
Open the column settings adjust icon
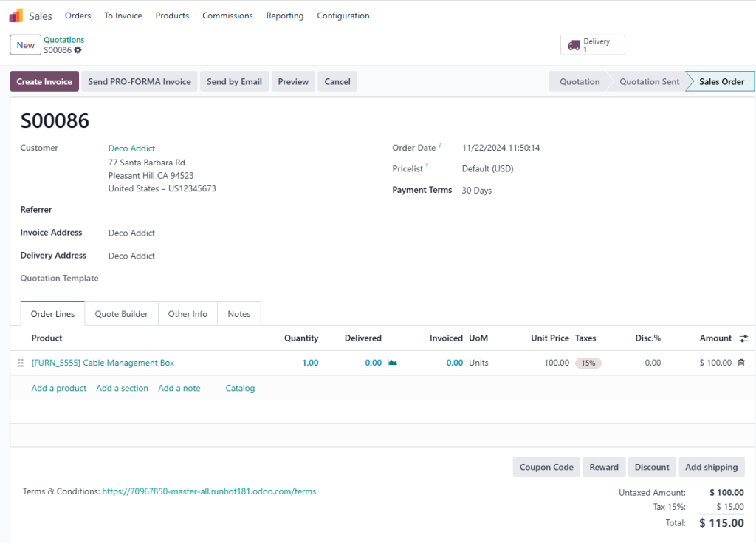pyautogui.click(x=744, y=338)
